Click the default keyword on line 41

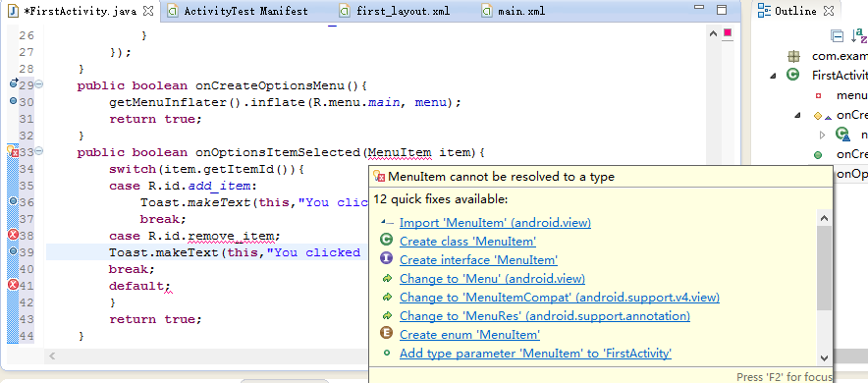click(136, 286)
